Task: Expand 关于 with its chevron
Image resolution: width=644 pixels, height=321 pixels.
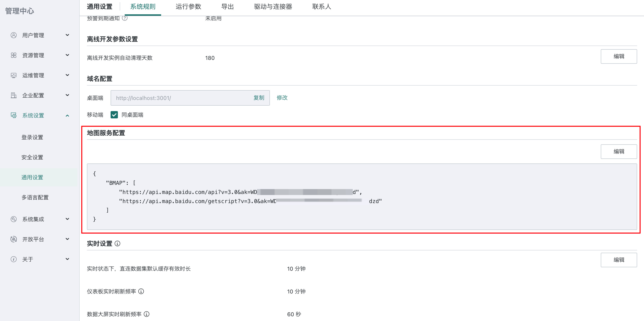Action: point(67,259)
